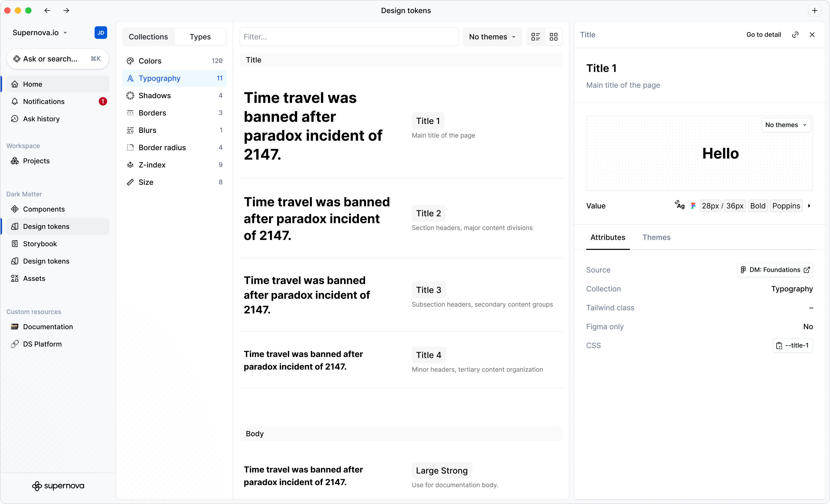Click the Border radius type icon
The width and height of the screenshot is (830, 504).
(130, 148)
